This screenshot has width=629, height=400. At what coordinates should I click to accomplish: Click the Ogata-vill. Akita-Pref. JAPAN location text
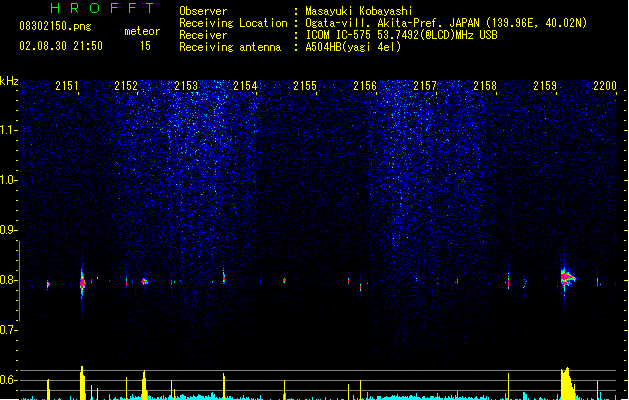446,23
